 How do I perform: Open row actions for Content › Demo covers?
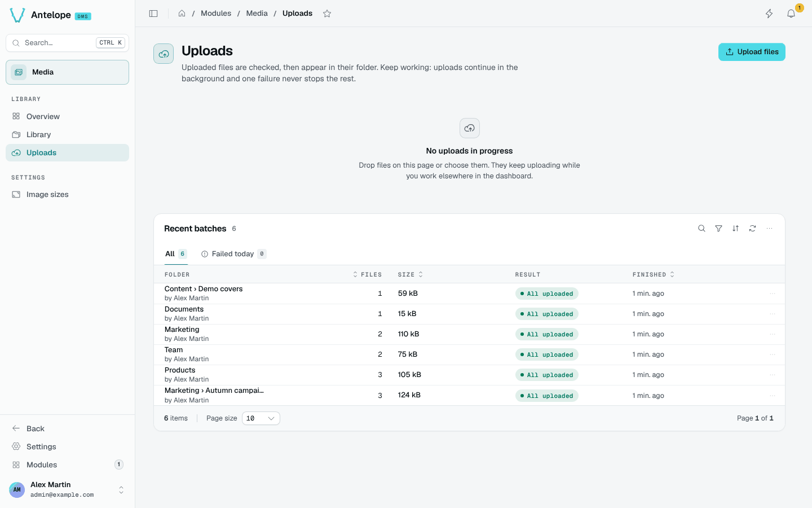tap(773, 294)
